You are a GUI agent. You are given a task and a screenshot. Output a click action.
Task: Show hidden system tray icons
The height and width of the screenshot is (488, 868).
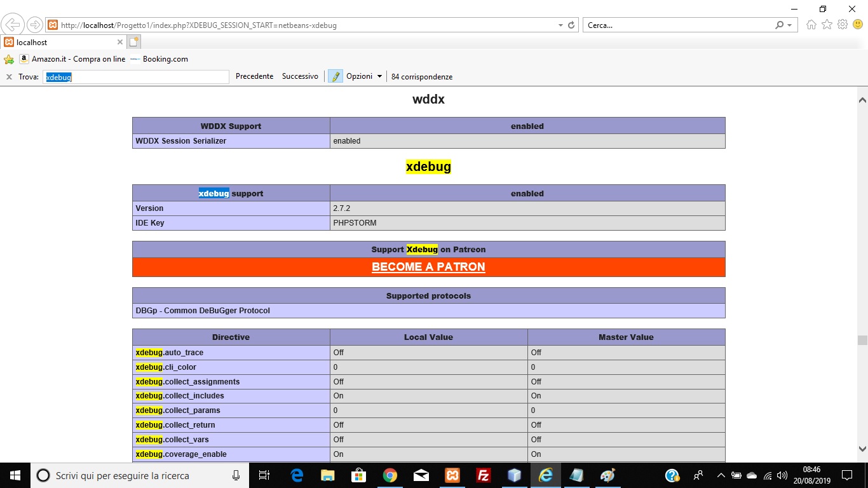coord(721,475)
